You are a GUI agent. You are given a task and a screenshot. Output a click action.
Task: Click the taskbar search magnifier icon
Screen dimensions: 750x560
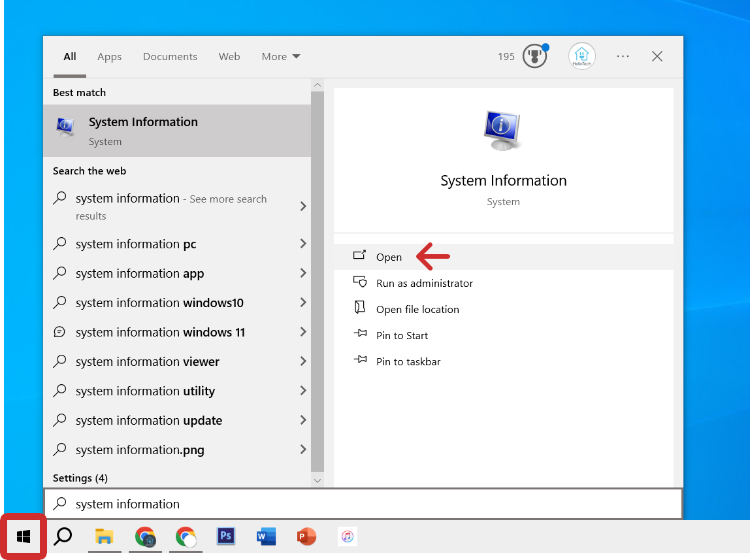click(x=63, y=536)
